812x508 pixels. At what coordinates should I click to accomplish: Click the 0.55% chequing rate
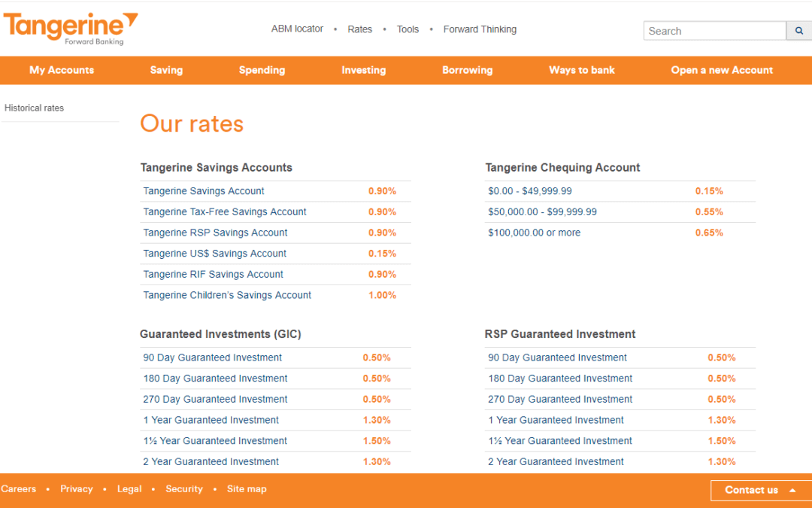pos(709,211)
